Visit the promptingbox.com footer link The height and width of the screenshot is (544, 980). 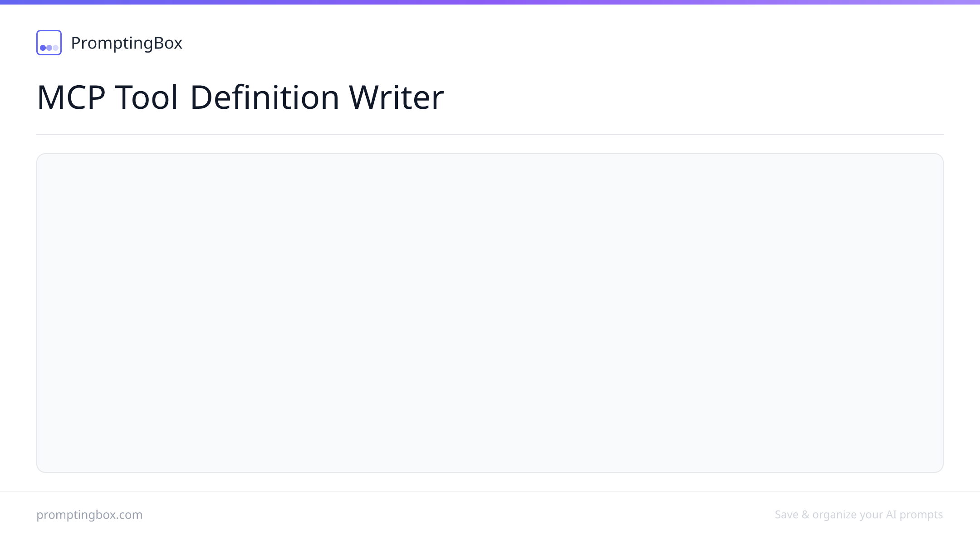click(89, 515)
